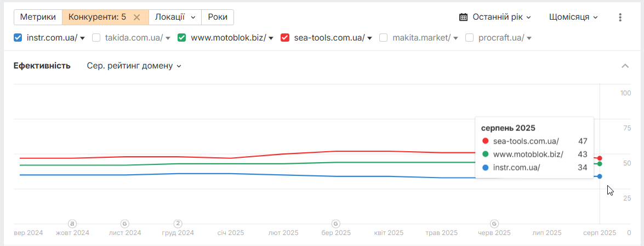Open the Останній рік date range dropdown
Viewport: 644px width, 246px height.
coord(495,17)
